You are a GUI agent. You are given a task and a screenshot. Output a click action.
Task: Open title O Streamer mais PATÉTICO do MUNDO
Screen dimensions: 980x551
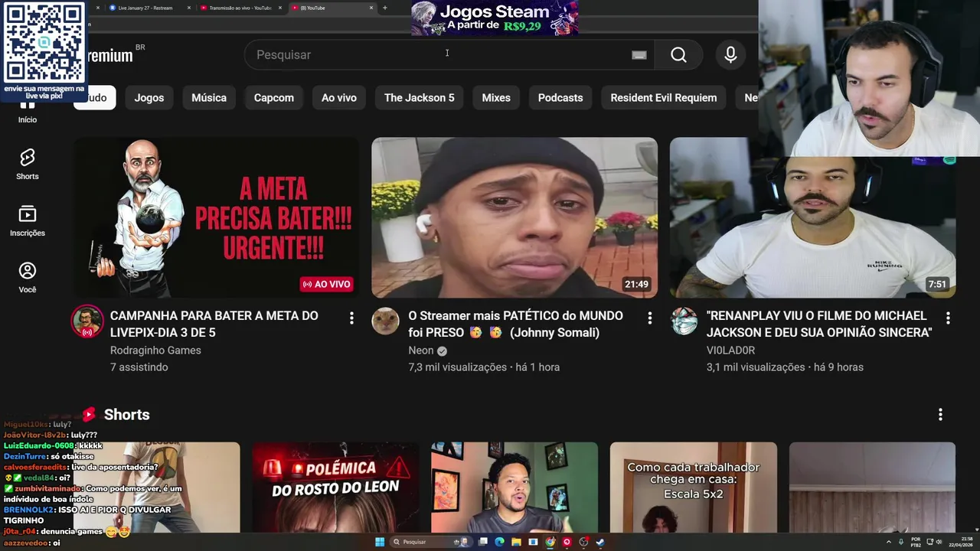[x=515, y=324]
